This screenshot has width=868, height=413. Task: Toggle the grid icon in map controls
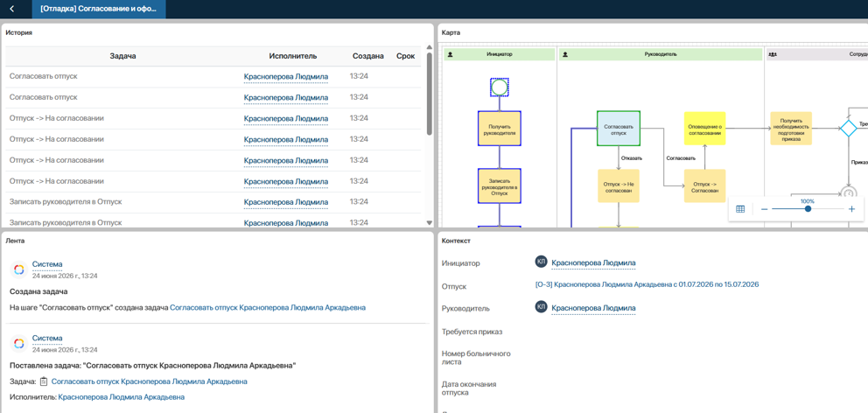click(x=740, y=209)
